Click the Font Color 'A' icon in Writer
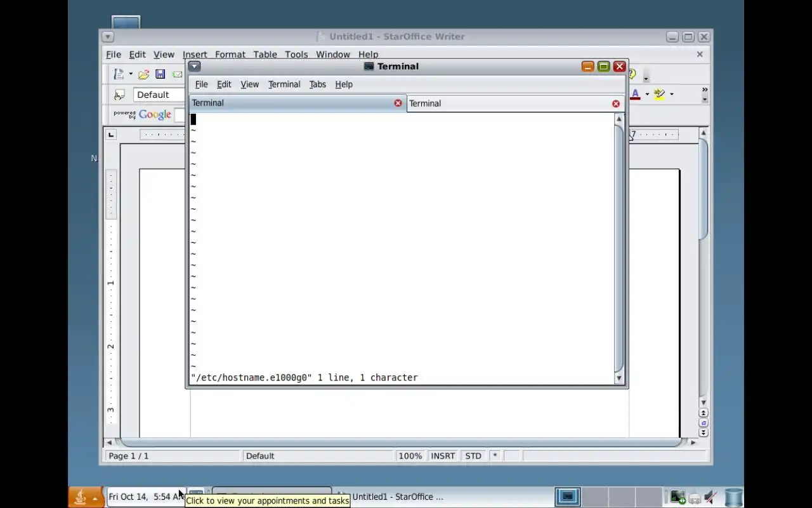 (636, 94)
